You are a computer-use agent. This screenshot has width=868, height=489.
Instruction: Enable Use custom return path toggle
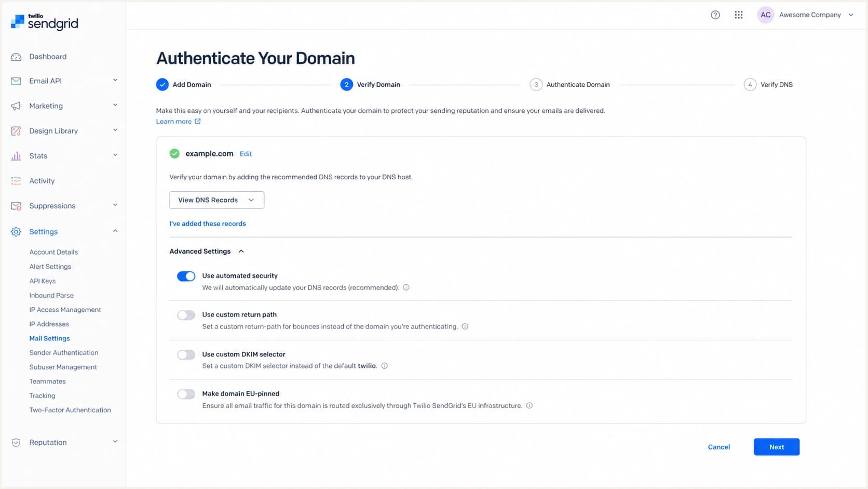186,315
